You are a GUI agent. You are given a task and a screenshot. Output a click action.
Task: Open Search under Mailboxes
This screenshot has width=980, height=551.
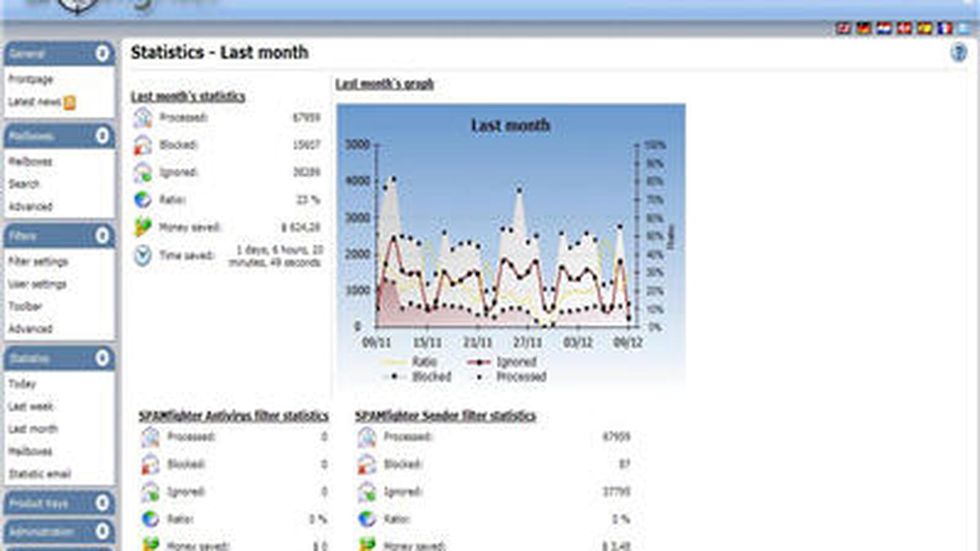pyautogui.click(x=24, y=184)
